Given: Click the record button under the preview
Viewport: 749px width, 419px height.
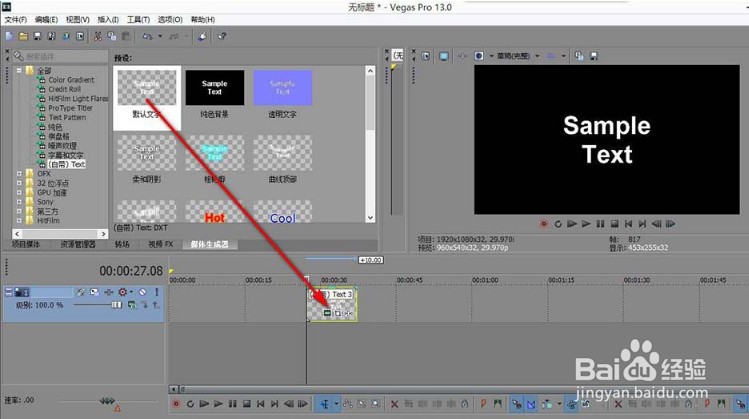Looking at the screenshot, I should [x=544, y=224].
